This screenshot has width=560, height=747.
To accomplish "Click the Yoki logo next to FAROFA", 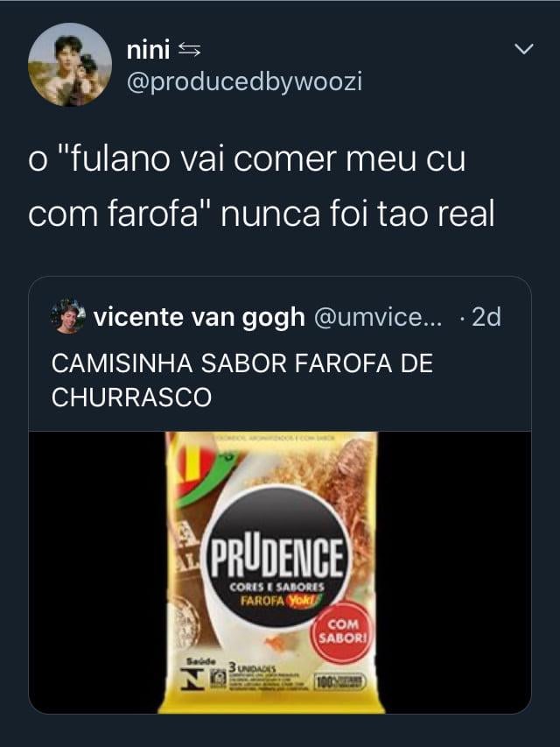I will 304,601.
